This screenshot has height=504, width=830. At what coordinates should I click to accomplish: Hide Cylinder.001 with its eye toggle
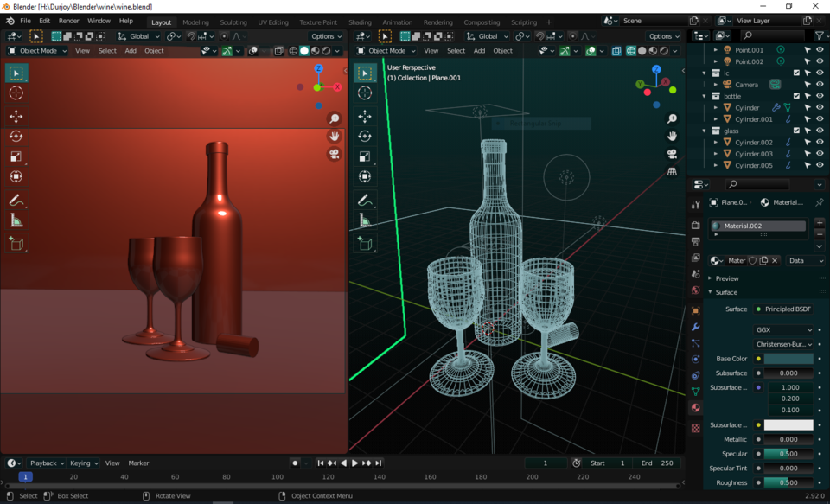tap(820, 119)
